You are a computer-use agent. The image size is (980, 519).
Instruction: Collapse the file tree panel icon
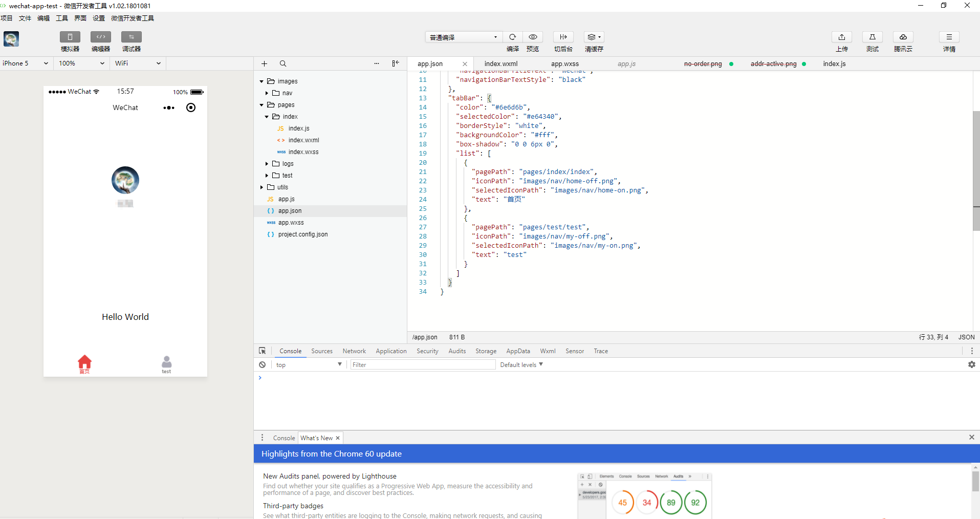[x=396, y=63]
